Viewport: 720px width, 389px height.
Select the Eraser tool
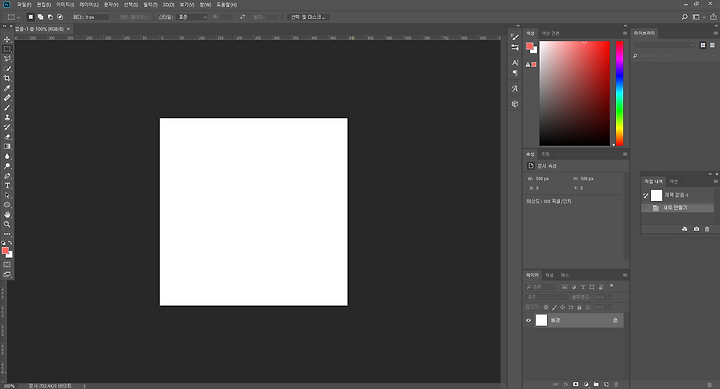click(7, 137)
